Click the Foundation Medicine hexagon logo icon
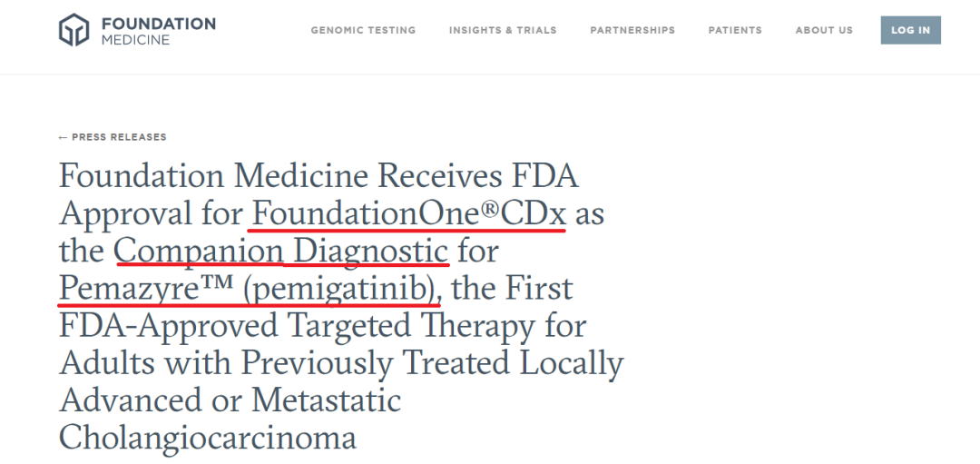Image resolution: width=980 pixels, height=464 pixels. tap(73, 29)
